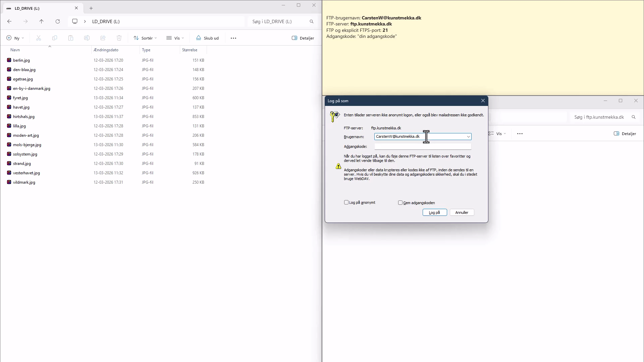Click search magnifier in ftp.kunstmekka.dk window
The image size is (644, 362).
coord(634,117)
